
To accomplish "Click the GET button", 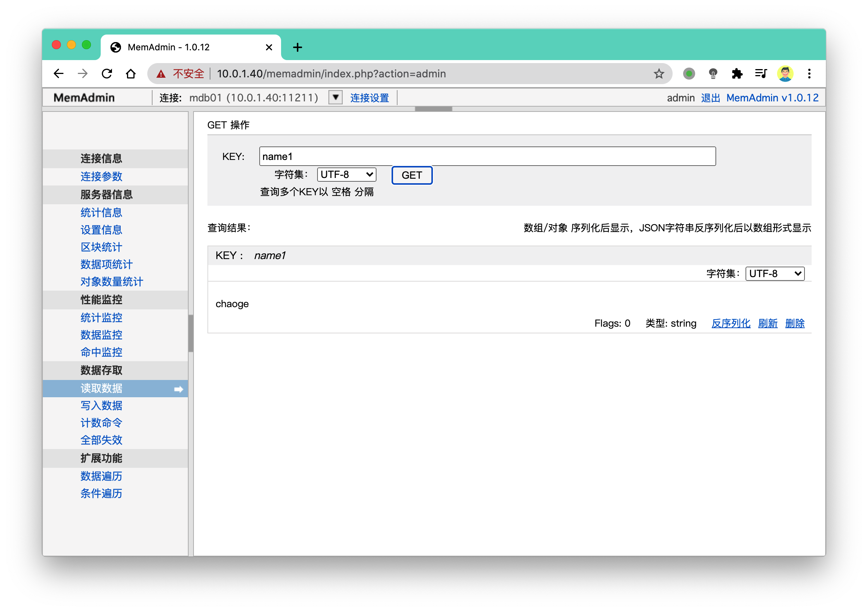I will pyautogui.click(x=412, y=175).
